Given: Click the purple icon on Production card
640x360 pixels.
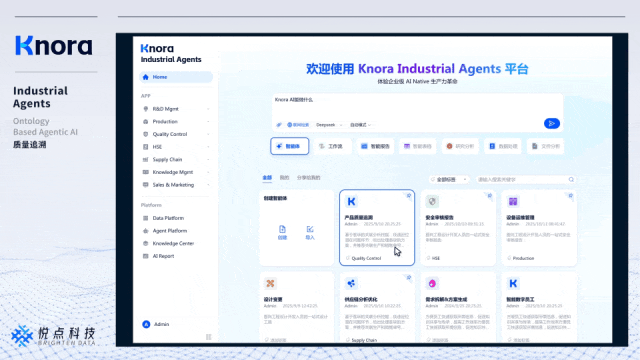Looking at the screenshot, I should [x=513, y=202].
